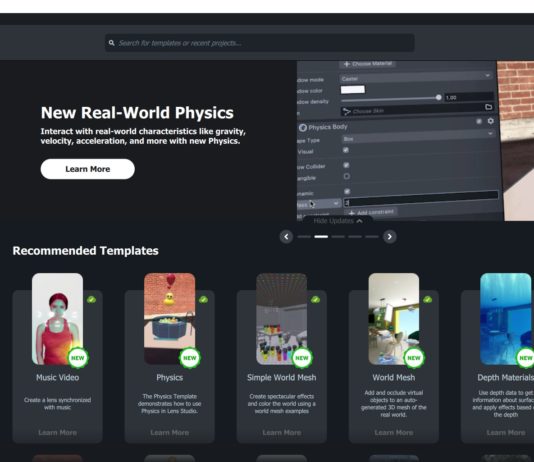Image resolution: width=534 pixels, height=462 pixels.
Task: Click the Intangible checkbox in banner
Action: point(347,176)
